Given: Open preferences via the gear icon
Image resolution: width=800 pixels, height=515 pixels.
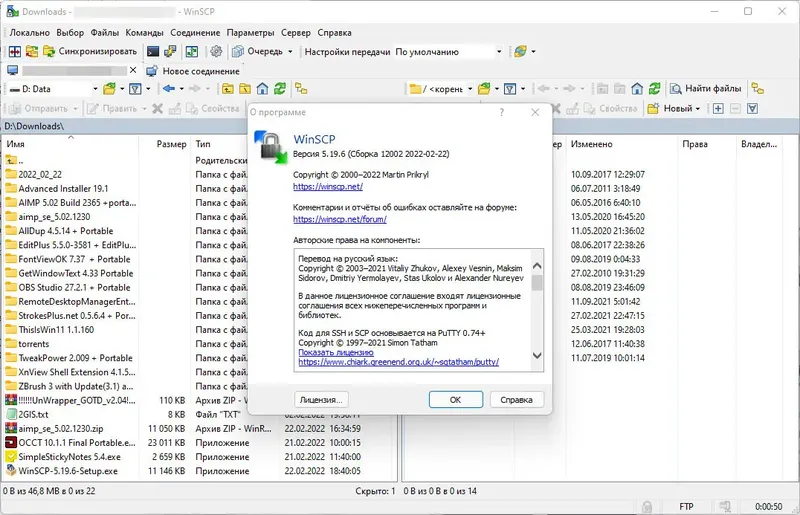Looking at the screenshot, I should (x=216, y=52).
